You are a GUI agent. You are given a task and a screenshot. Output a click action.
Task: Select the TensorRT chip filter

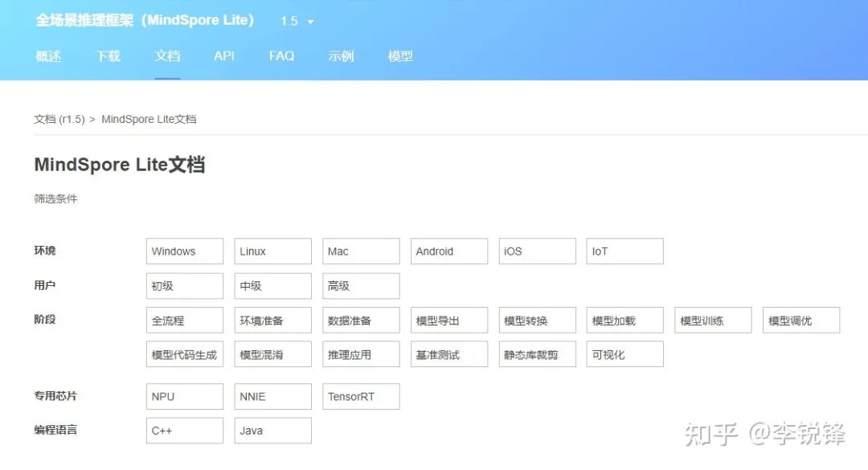tap(361, 397)
